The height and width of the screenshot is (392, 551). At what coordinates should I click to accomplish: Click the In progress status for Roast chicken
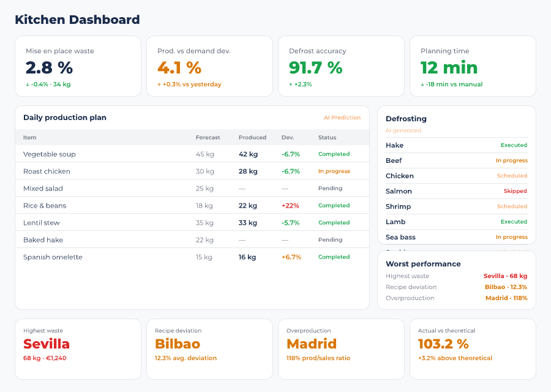[334, 171]
